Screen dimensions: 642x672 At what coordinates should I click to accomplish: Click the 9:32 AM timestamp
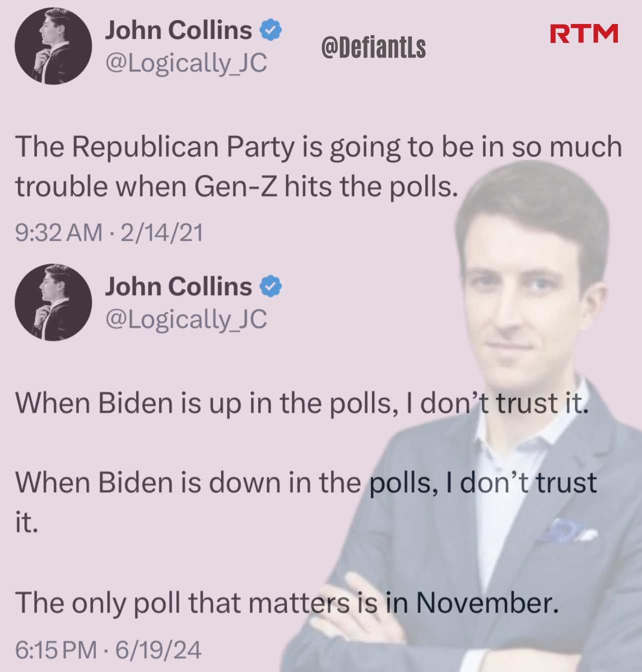click(58, 233)
